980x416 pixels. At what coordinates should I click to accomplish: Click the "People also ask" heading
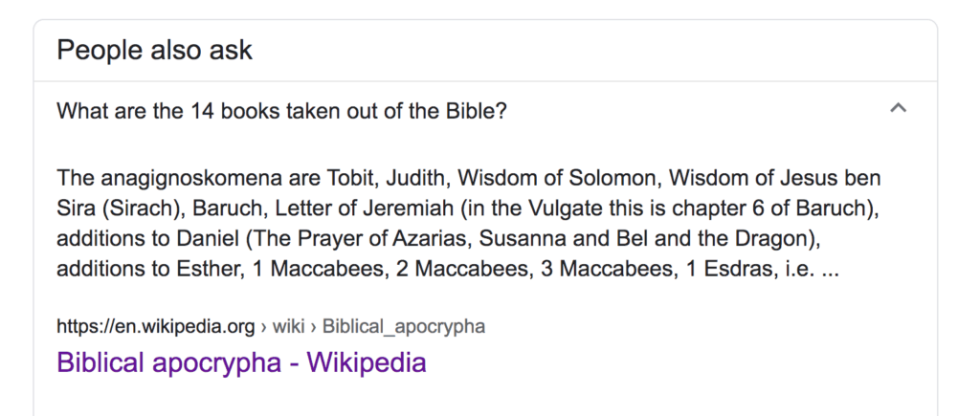154,50
